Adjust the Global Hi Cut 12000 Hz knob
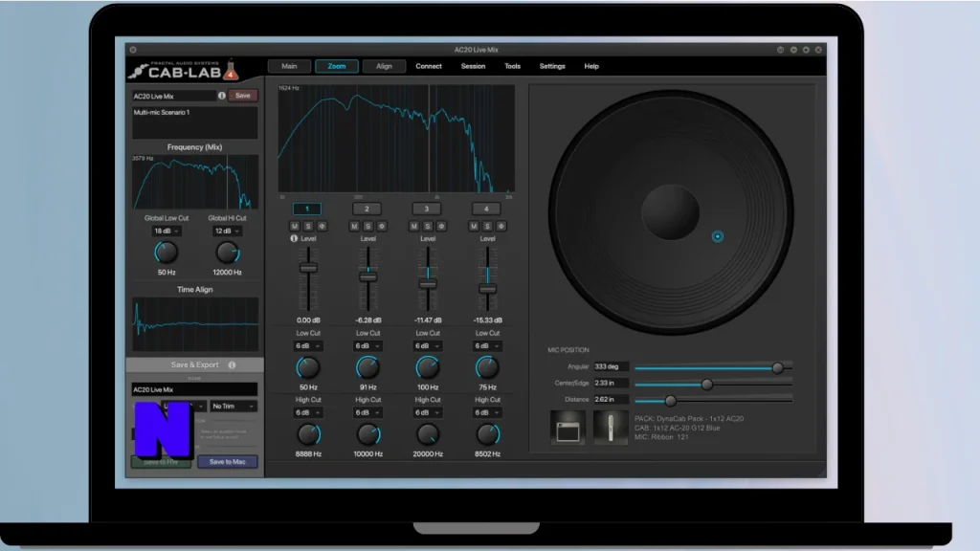 227,253
